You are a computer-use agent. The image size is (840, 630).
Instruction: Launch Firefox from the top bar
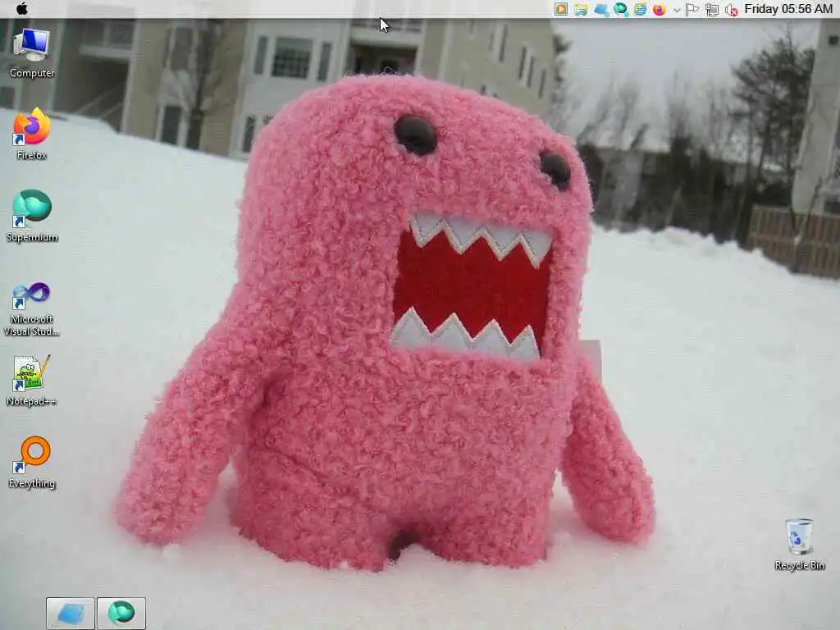pos(660,9)
